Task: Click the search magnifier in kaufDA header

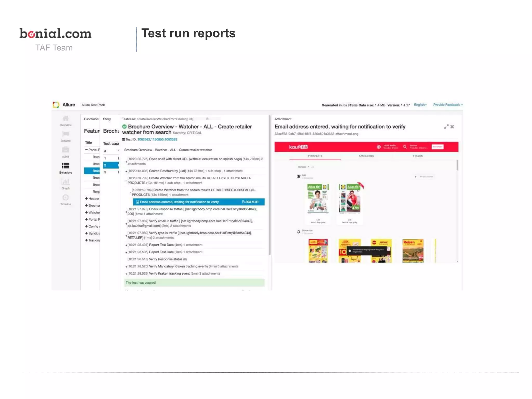Action: pyautogui.click(x=405, y=147)
